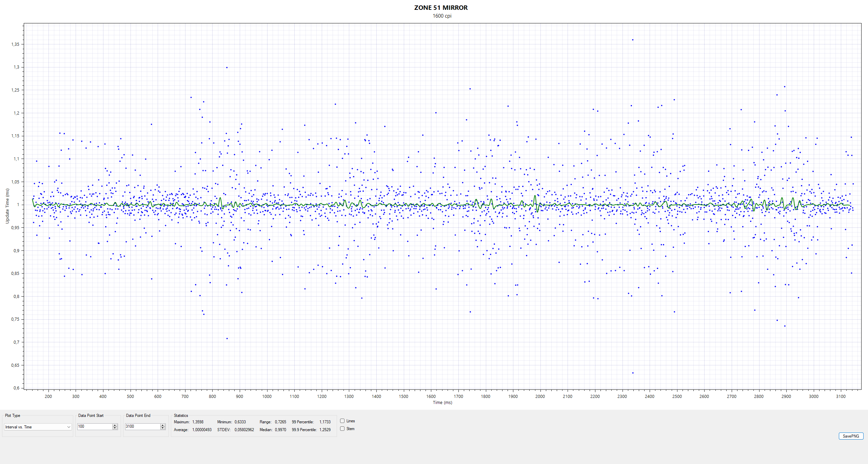The image size is (868, 464).
Task: Click the Update Time (ms) y-axis label
Action: [x=7, y=206]
